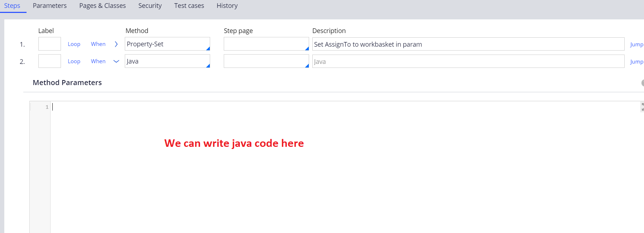
Task: Expand the step 1 Property-Set parameters chevron
Action: 116,44
